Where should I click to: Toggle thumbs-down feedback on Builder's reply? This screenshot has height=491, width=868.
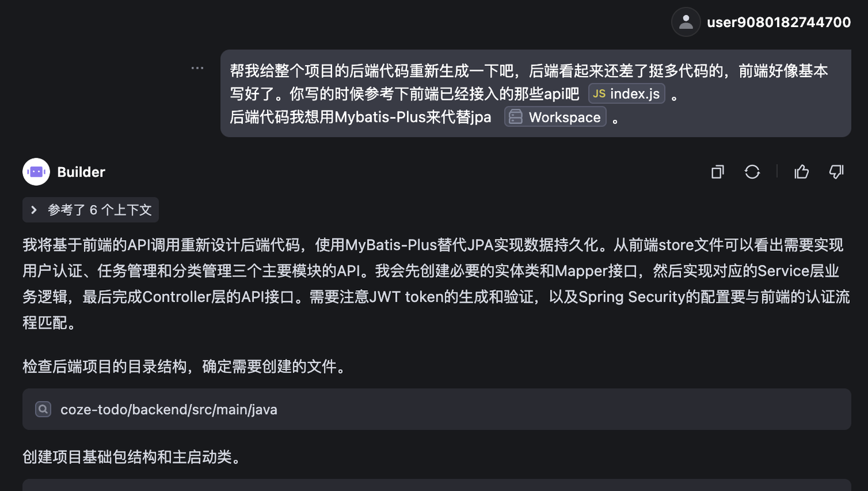837,172
